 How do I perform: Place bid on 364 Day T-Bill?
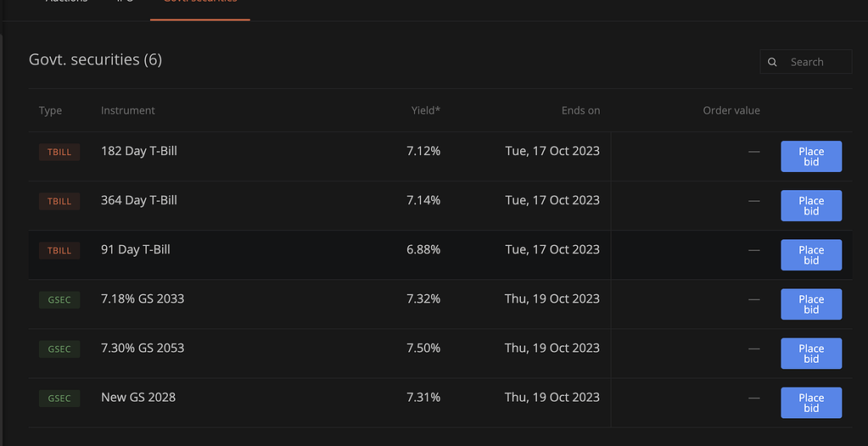coord(811,206)
